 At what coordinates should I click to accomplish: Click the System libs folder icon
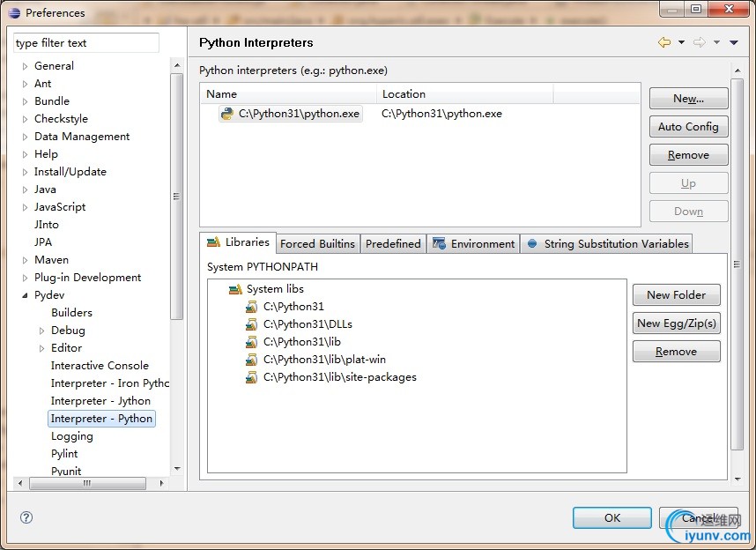point(235,289)
